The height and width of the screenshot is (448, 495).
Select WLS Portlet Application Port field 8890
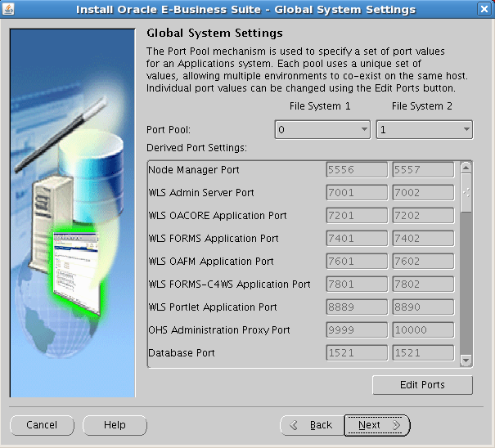423,307
